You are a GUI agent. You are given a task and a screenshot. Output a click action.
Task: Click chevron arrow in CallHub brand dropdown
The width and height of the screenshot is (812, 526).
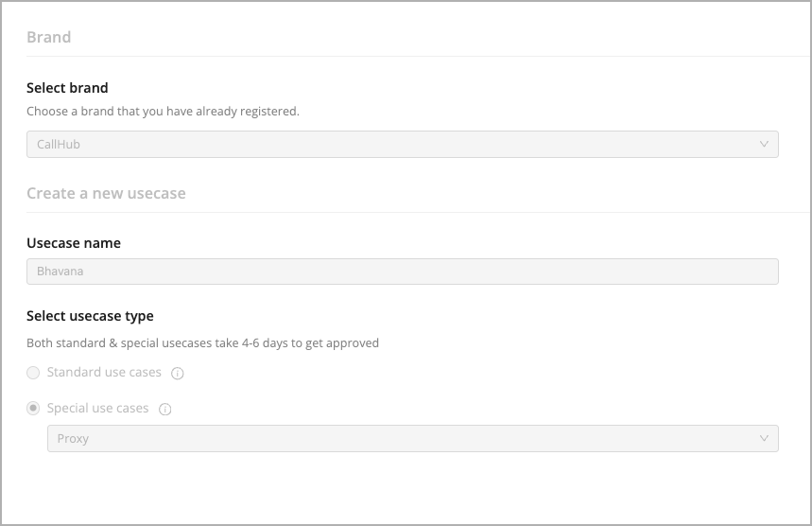764,144
